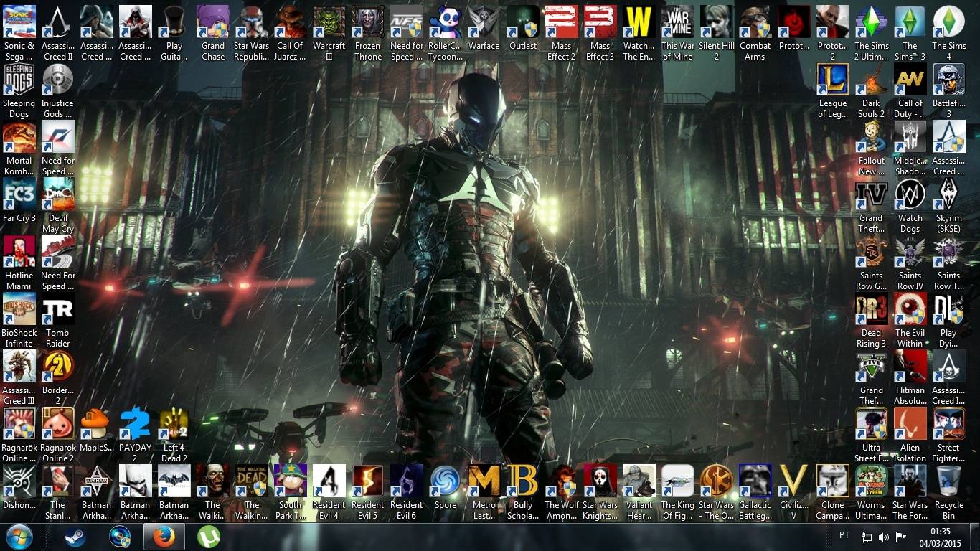Click the Steam taskbar icon
The height and width of the screenshot is (551, 980).
tap(74, 537)
